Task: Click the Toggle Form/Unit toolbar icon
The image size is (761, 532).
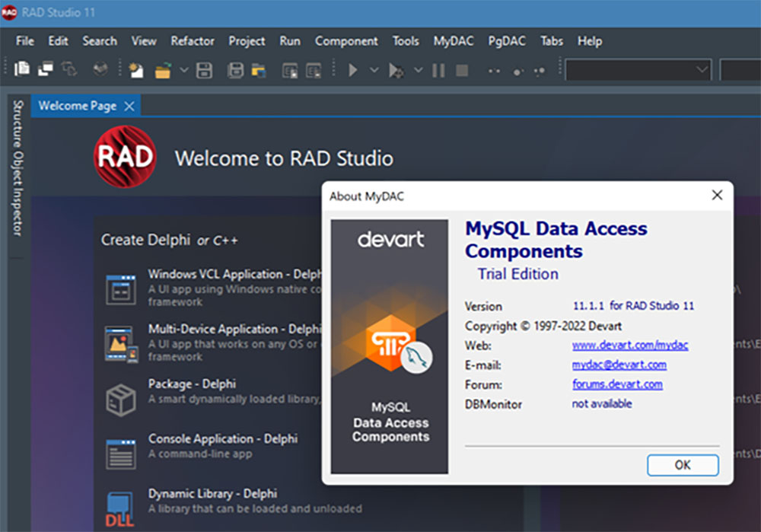Action: pos(69,69)
